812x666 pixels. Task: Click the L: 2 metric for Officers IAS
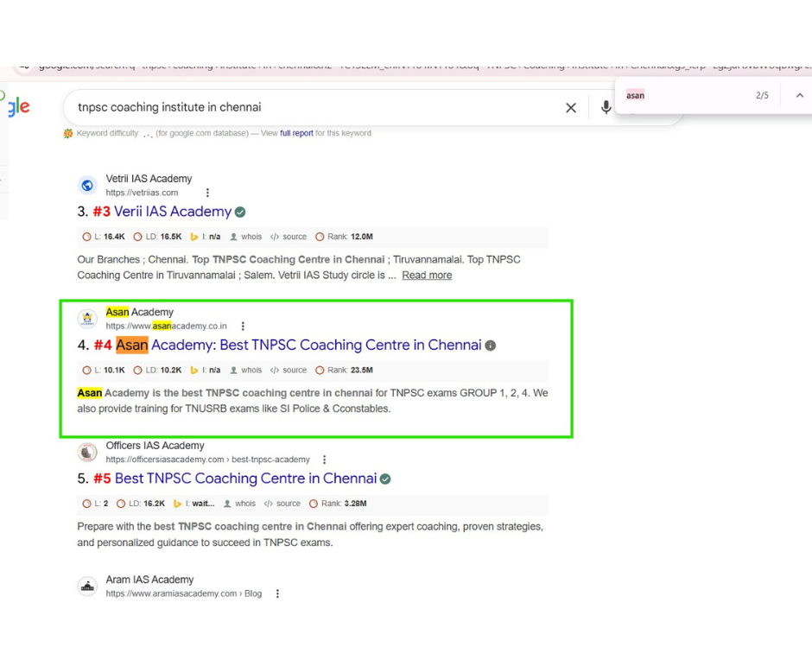[95, 504]
